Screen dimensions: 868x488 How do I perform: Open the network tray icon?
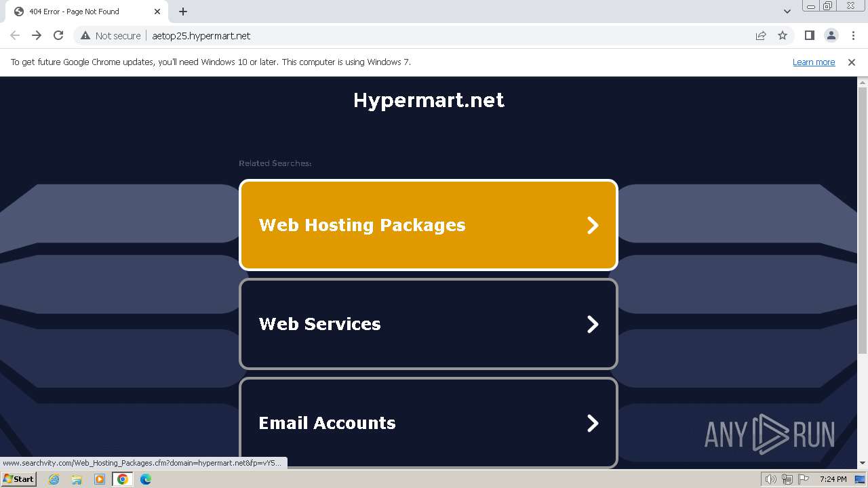coord(787,479)
